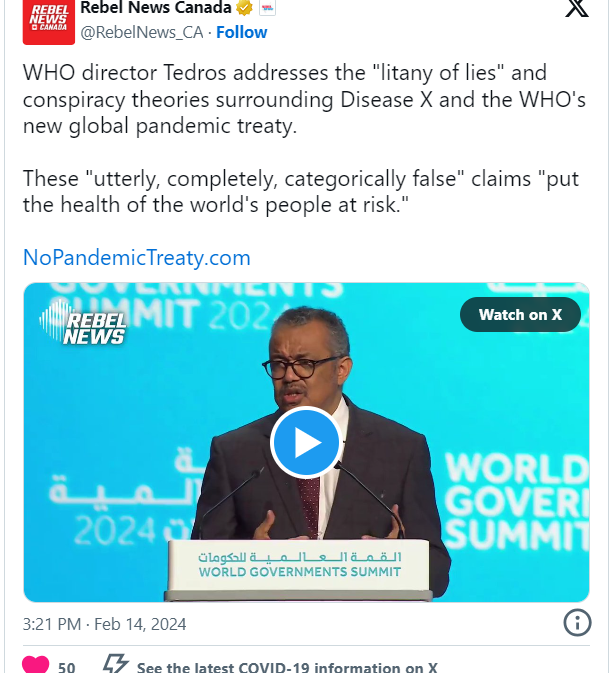Open the 3:21 PM · Feb 14, 2024 timestamp
Viewport: 615px width, 673px height.
pos(104,624)
